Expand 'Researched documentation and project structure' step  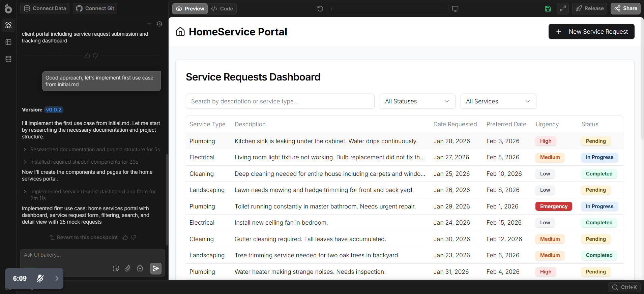click(x=91, y=150)
